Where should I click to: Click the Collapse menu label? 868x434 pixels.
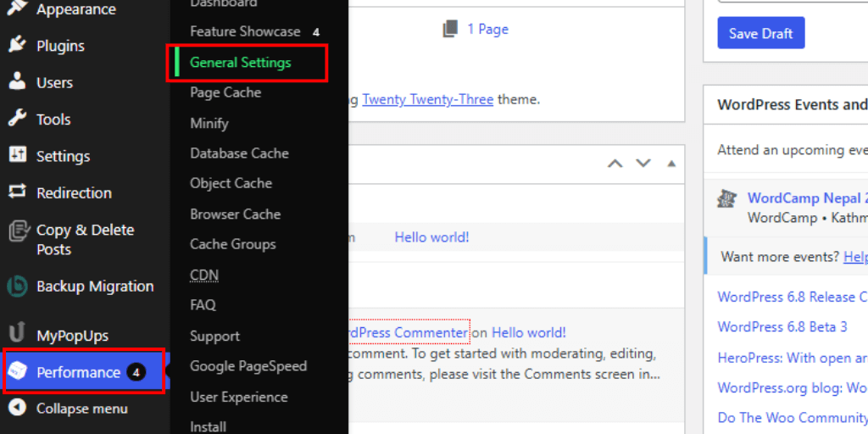click(82, 409)
